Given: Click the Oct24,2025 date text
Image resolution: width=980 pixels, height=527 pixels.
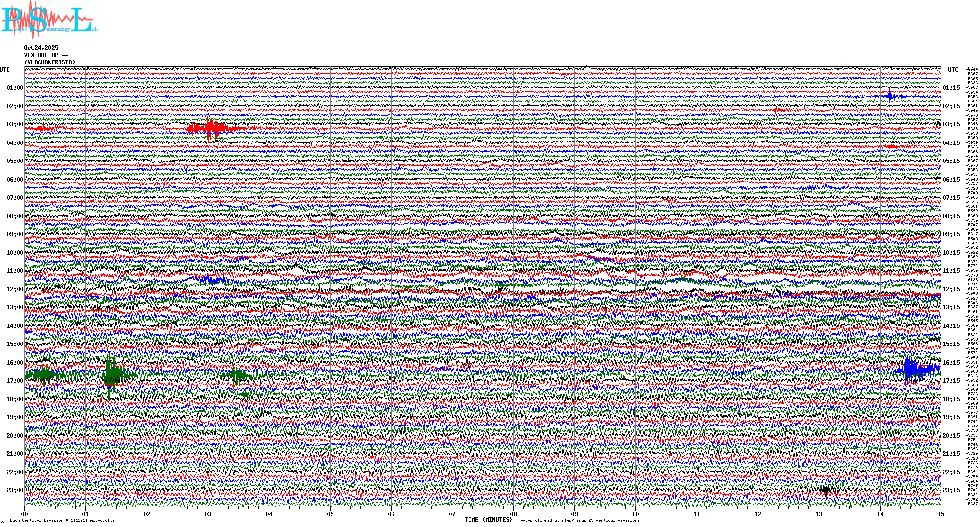Looking at the screenshot, I should tap(41, 48).
